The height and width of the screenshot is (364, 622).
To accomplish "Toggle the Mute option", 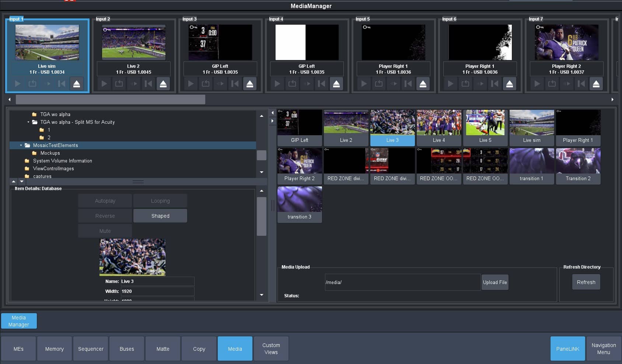I will pyautogui.click(x=105, y=231).
